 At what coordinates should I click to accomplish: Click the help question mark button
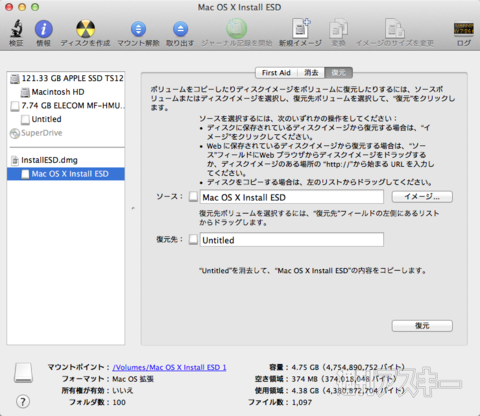point(23,402)
